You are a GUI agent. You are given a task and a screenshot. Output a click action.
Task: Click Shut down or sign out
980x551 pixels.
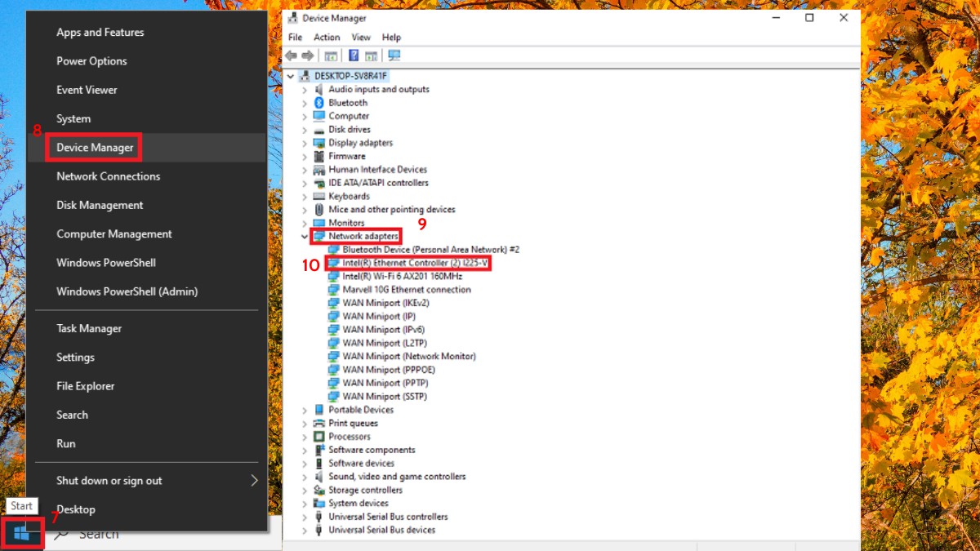(108, 480)
